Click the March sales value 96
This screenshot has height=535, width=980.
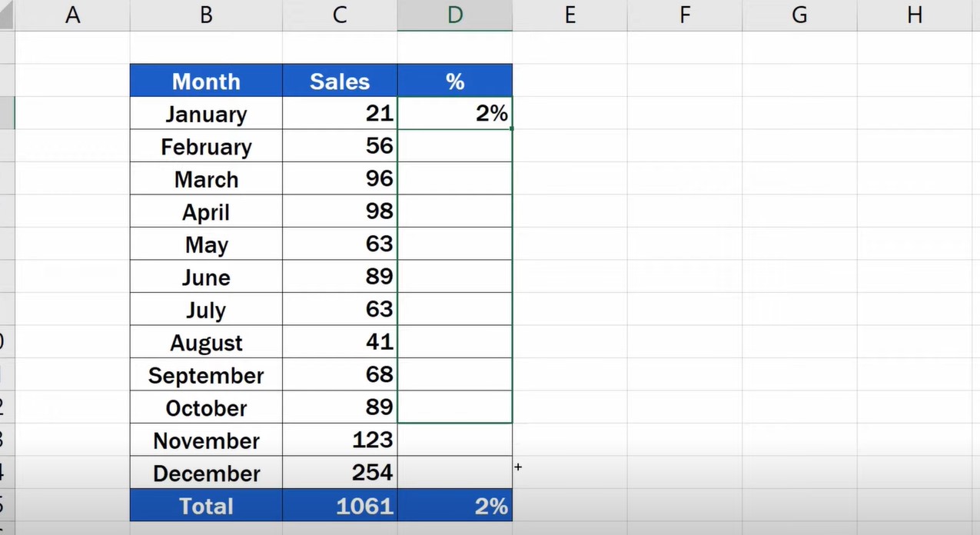point(340,179)
